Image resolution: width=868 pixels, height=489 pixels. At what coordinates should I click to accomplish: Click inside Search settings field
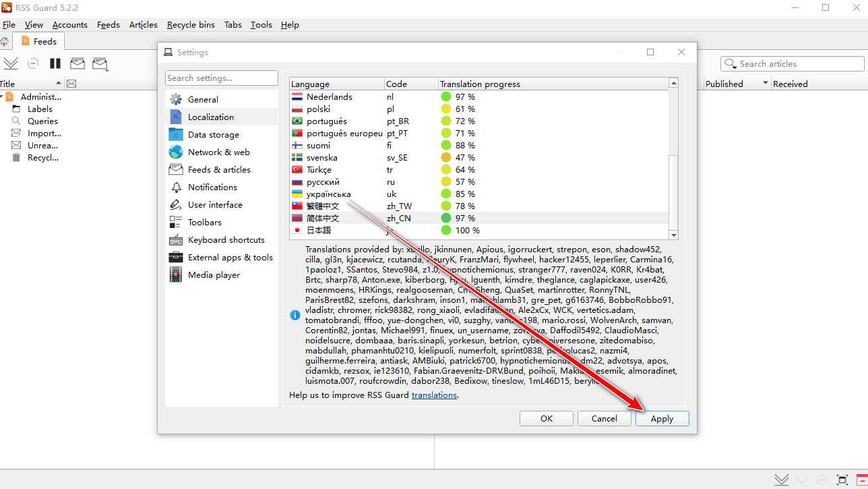coord(222,78)
